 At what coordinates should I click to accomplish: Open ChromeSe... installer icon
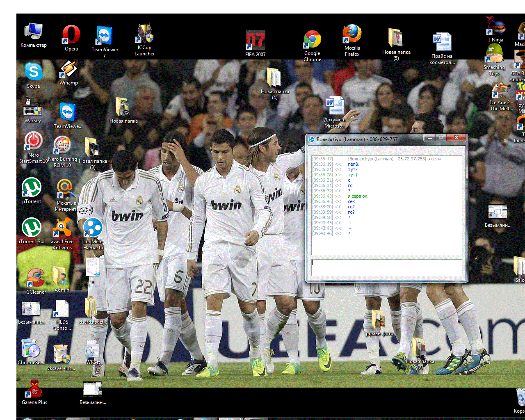(x=31, y=352)
